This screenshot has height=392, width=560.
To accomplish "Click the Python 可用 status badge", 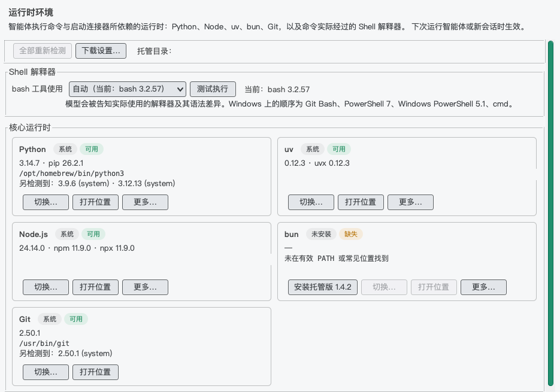I will 92,149.
